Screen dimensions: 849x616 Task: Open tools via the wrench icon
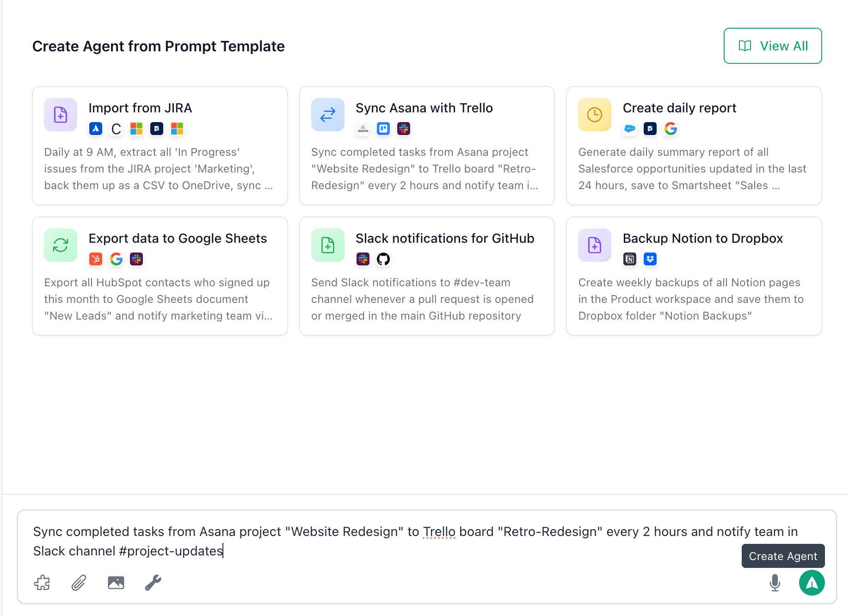click(153, 583)
